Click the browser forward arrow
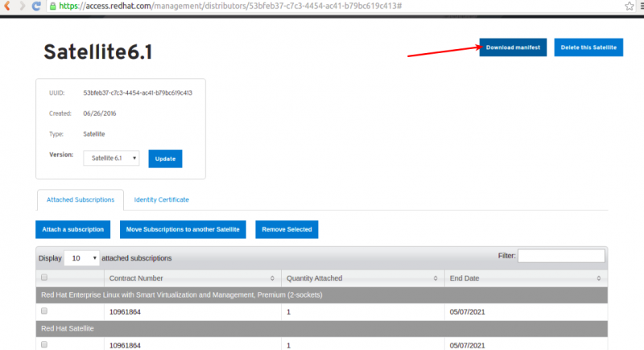Image resolution: width=644 pixels, height=350 pixels. pos(22,6)
